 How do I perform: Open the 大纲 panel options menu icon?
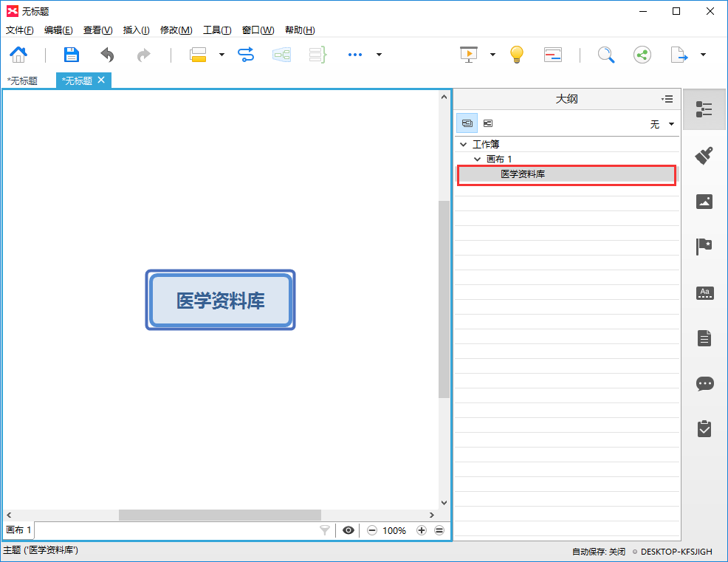click(x=667, y=99)
